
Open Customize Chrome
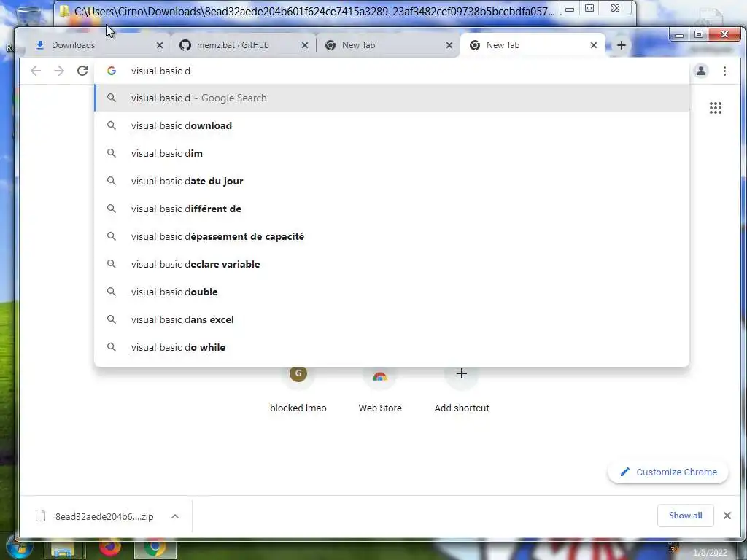pos(668,472)
